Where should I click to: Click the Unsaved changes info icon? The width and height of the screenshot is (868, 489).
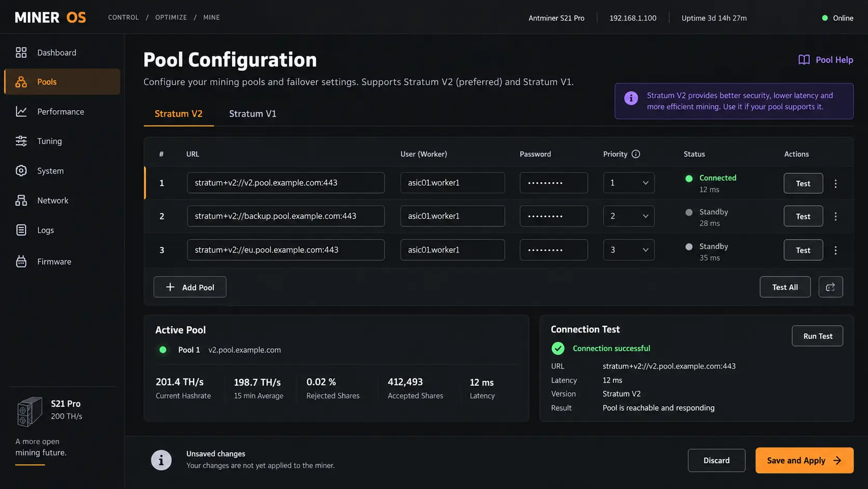[x=161, y=460]
